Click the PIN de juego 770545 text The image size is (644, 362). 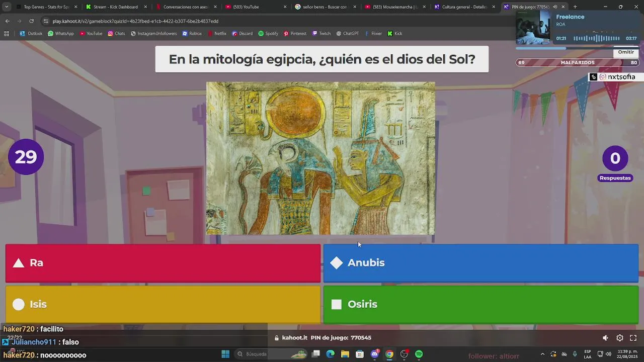[341, 338]
